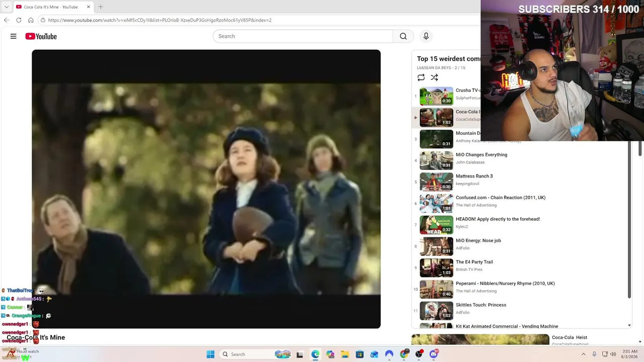Open the taskbar clock and date
Image resolution: width=644 pixels, height=362 pixels.
click(x=629, y=354)
